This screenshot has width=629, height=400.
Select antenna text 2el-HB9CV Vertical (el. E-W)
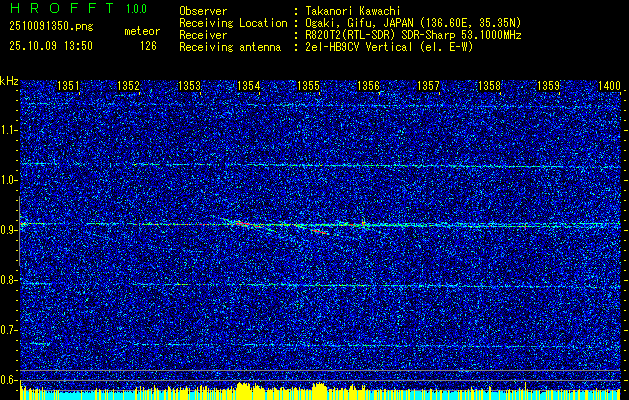click(389, 47)
